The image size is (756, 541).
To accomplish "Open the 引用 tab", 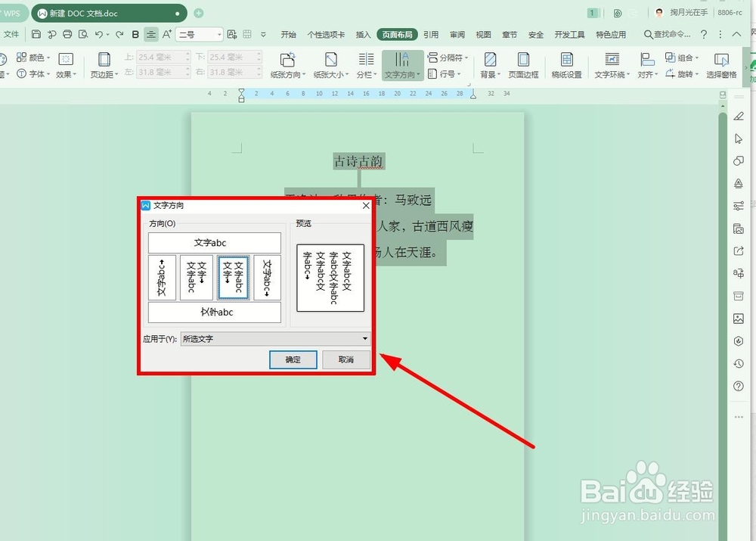I will 431,34.
